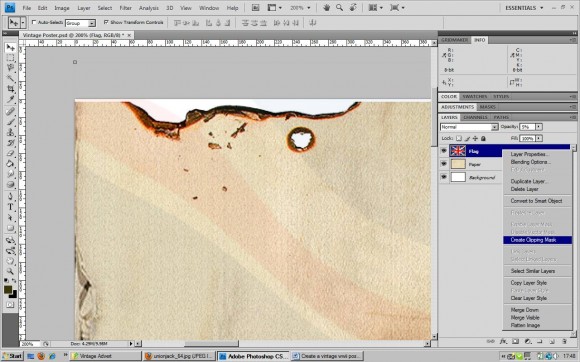
Task: Click the foreground color swatch
Action: (x=8, y=290)
